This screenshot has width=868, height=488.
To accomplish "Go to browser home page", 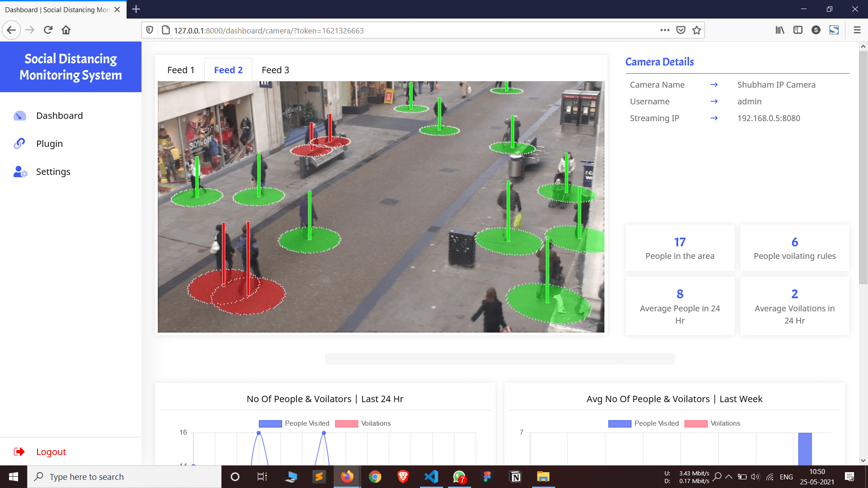I will (x=66, y=30).
